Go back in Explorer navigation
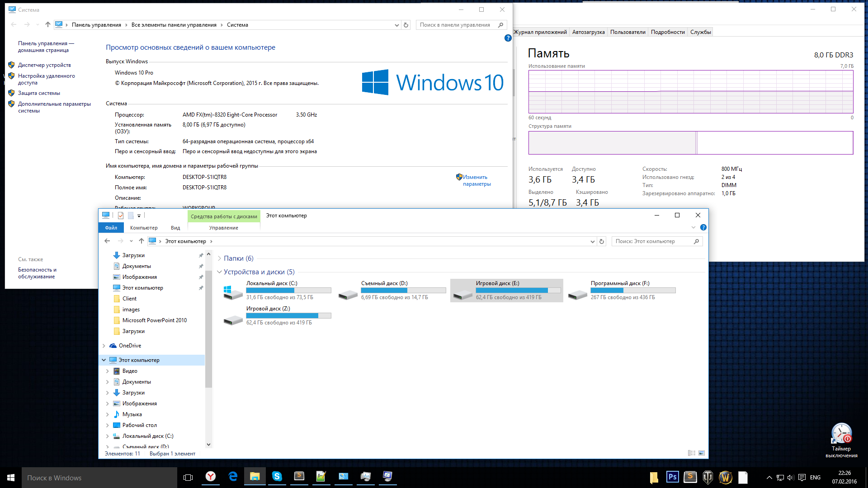This screenshot has width=868, height=488. pos(107,241)
